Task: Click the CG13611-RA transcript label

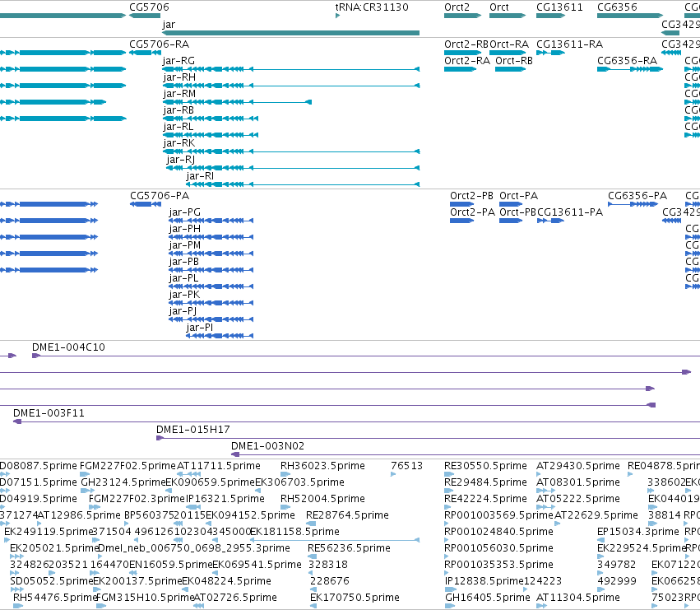Action: 569,44
